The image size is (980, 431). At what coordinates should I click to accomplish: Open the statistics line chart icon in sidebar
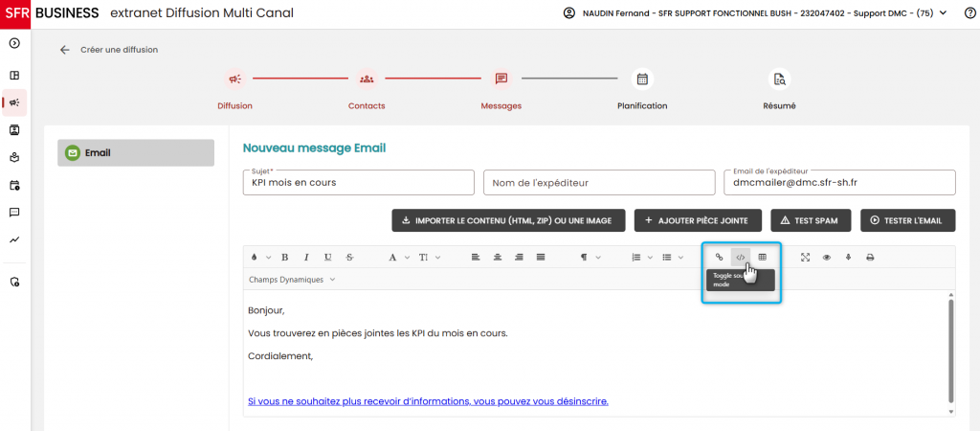14,239
